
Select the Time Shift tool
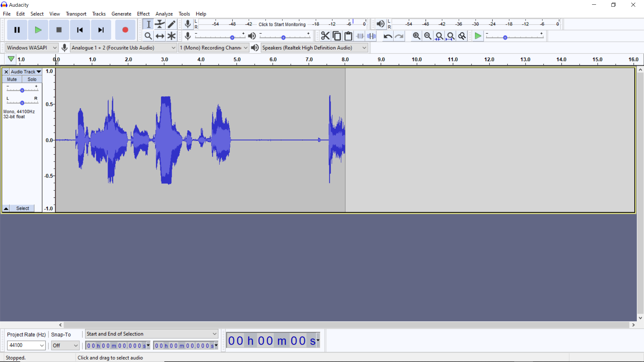coord(160,36)
